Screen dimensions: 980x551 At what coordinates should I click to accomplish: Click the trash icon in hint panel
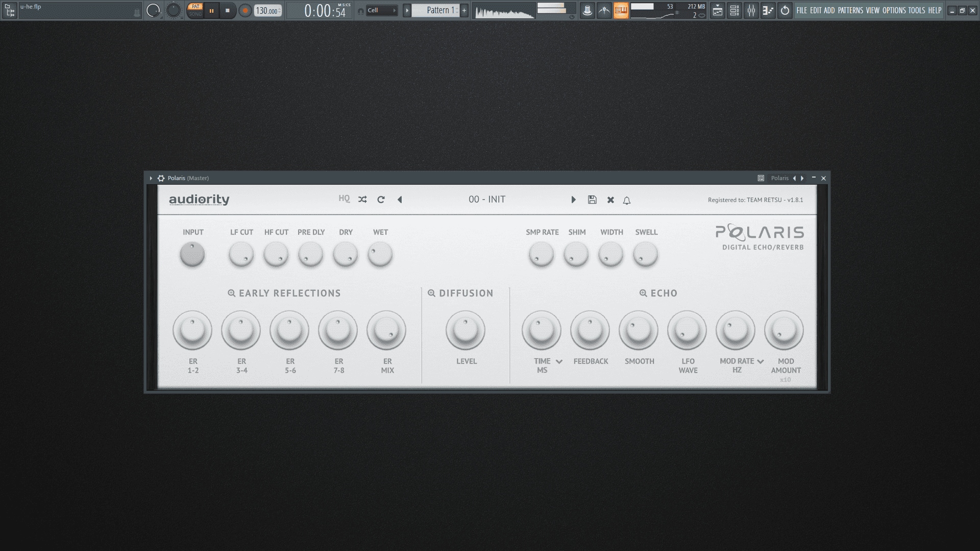coord(136,13)
